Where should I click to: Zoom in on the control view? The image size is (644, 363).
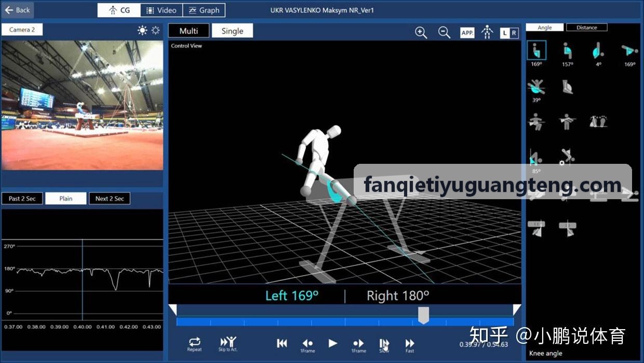point(421,32)
